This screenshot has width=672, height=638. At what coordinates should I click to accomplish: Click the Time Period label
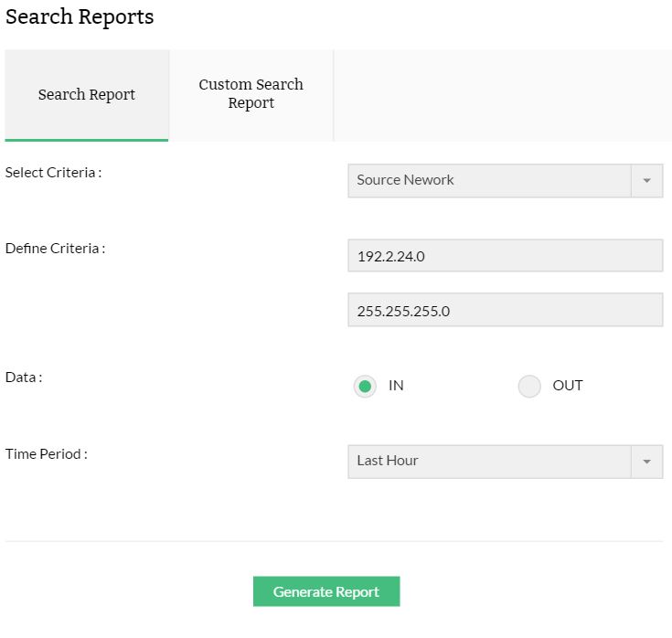click(x=47, y=453)
